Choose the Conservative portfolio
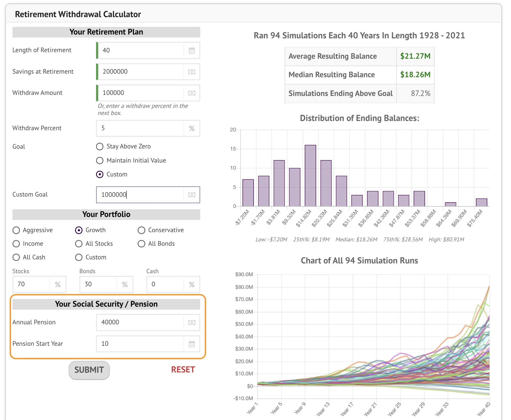 [141, 230]
